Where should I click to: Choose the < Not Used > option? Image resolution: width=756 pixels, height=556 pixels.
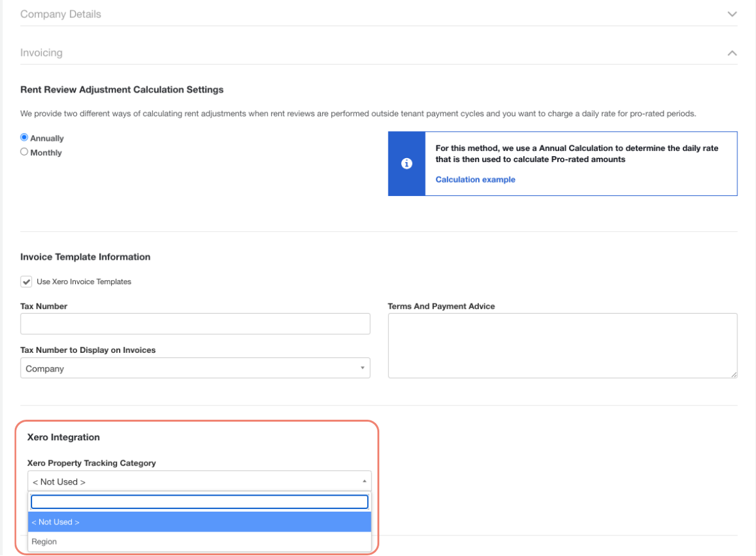199,522
